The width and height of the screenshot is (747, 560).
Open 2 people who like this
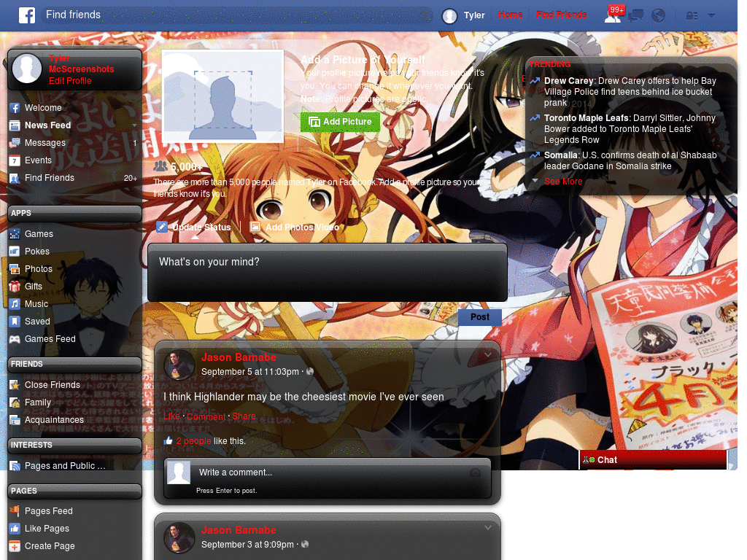[x=193, y=441]
